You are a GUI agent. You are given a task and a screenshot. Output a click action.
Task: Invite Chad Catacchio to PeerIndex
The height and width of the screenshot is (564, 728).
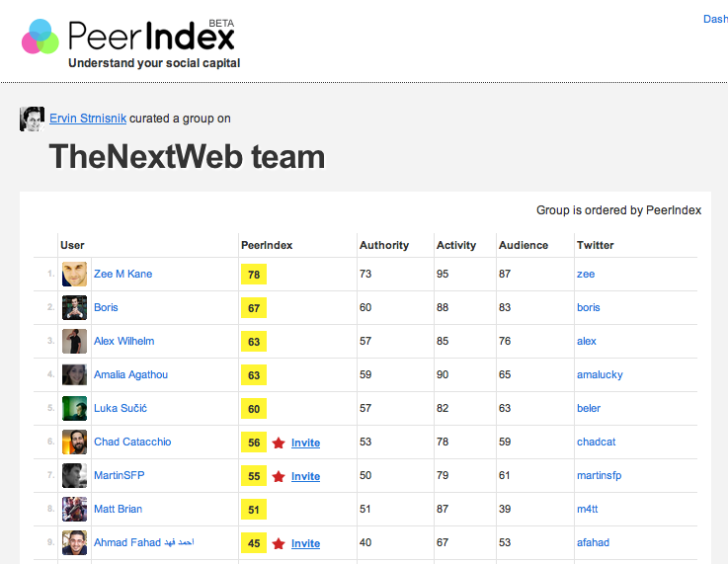coord(305,443)
